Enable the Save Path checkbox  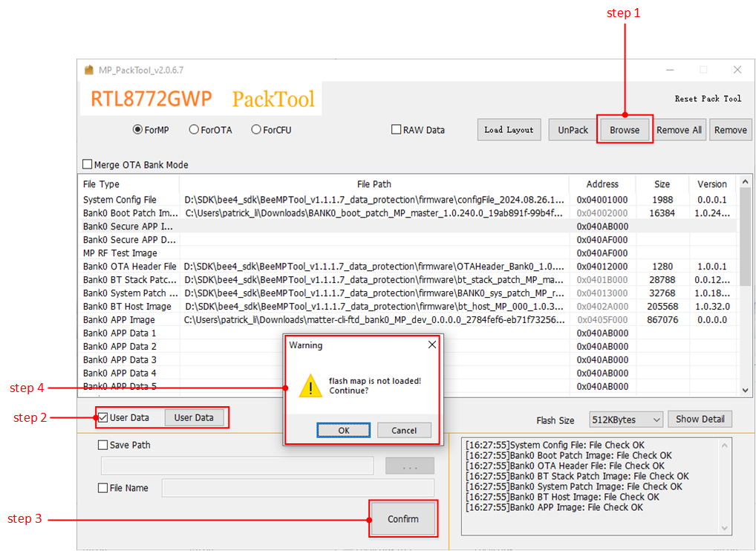point(103,446)
